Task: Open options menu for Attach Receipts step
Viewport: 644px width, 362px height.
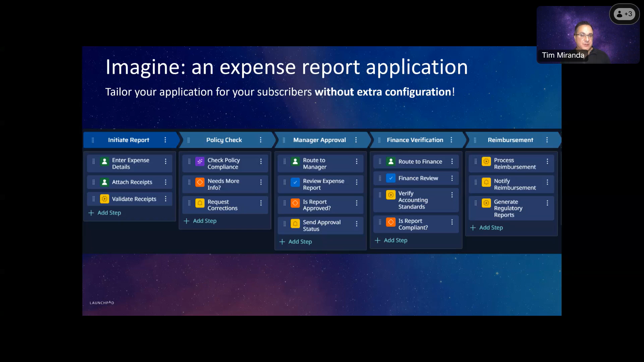Action: pos(166,182)
